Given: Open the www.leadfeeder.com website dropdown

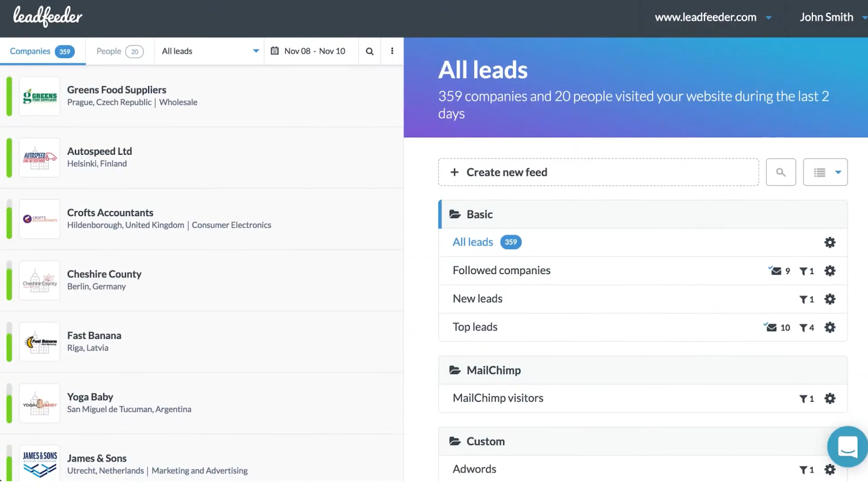Looking at the screenshot, I should pyautogui.click(x=713, y=17).
